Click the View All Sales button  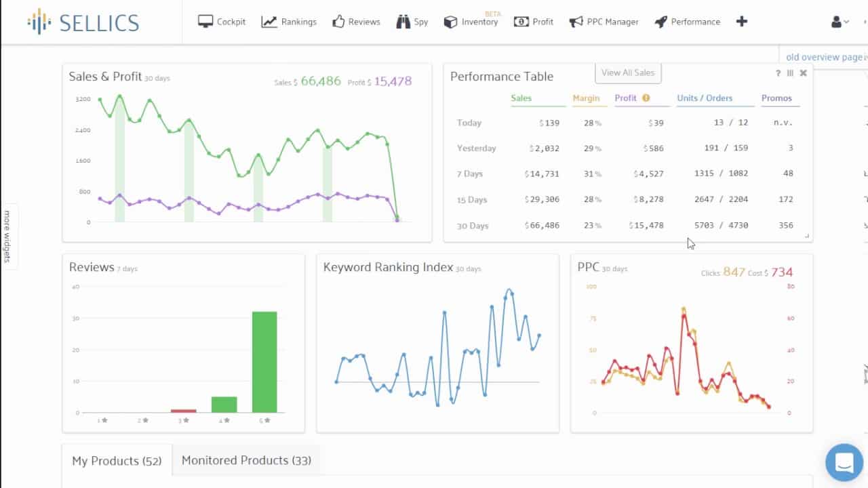pyautogui.click(x=628, y=73)
